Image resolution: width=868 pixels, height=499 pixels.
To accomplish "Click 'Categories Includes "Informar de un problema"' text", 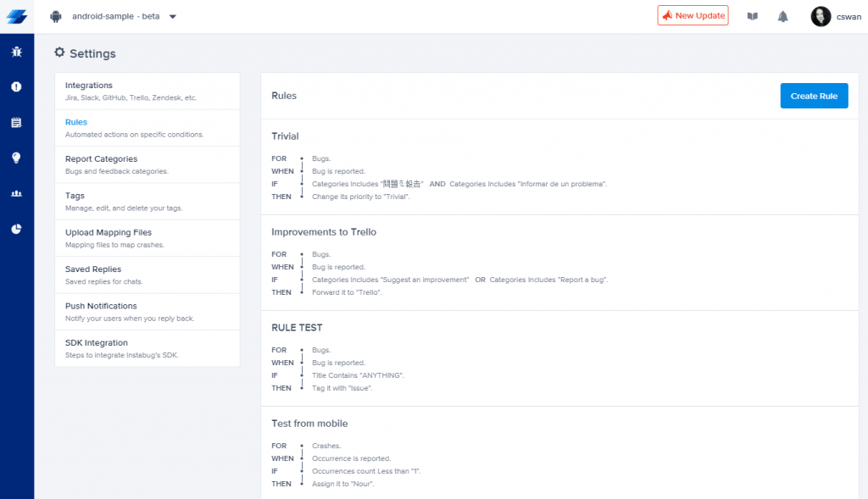I will tap(528, 184).
